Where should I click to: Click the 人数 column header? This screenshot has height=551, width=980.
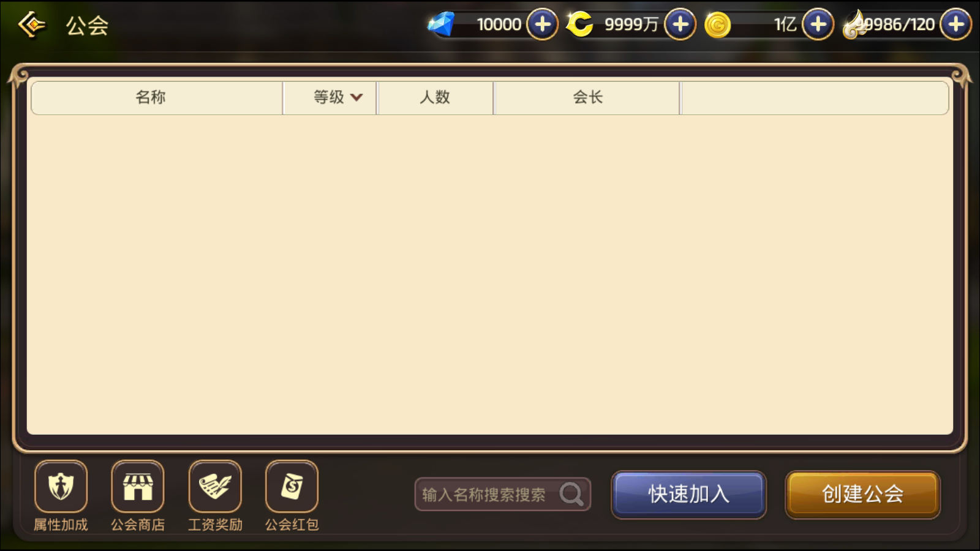435,97
